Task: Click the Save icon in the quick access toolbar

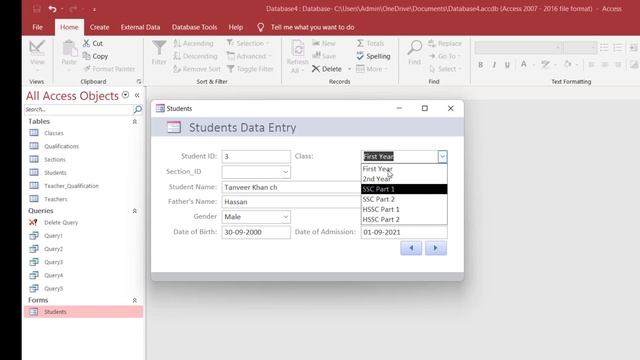Action: (x=37, y=9)
